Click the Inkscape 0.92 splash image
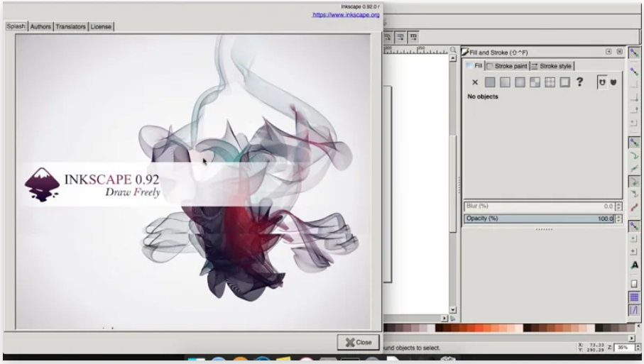Image resolution: width=644 pixels, height=364 pixels. click(193, 182)
